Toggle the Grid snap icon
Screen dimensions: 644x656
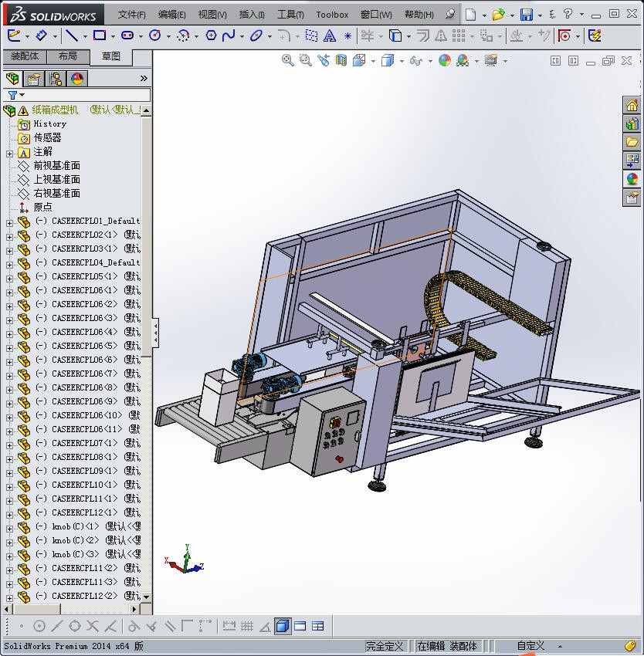click(x=247, y=626)
